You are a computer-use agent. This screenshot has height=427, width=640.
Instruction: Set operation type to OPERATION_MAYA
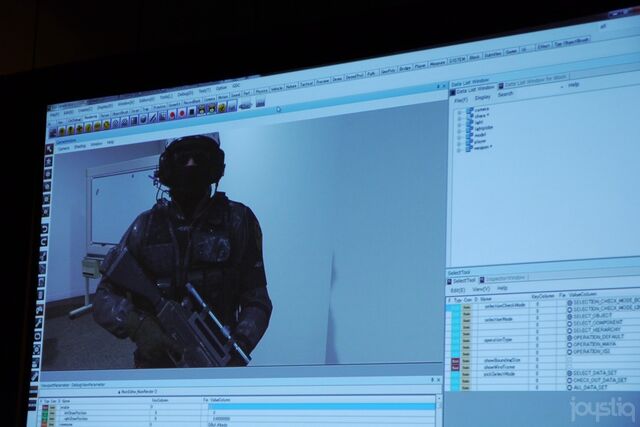click(570, 345)
